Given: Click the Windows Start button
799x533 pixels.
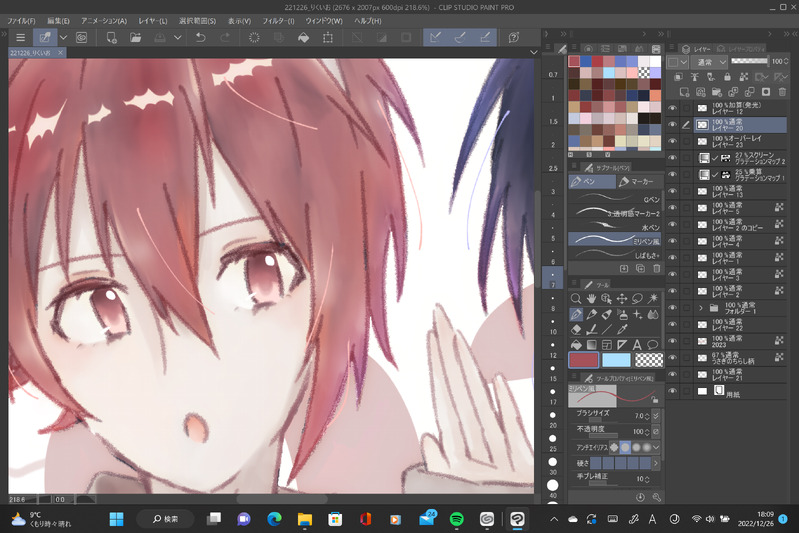Looking at the screenshot, I should [x=117, y=519].
